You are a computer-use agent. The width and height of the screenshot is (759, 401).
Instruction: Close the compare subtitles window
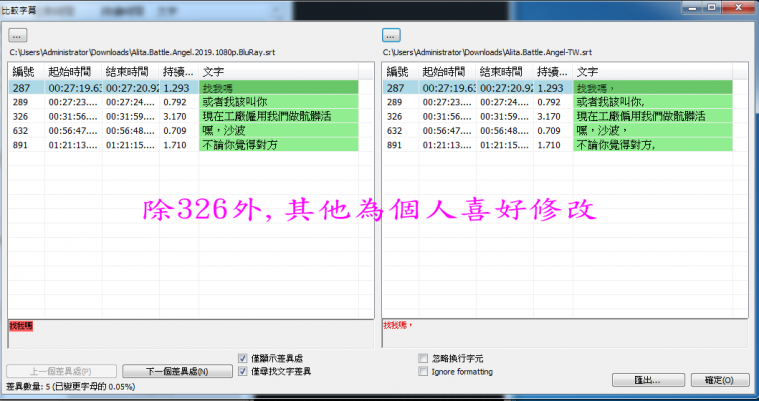(739, 7)
